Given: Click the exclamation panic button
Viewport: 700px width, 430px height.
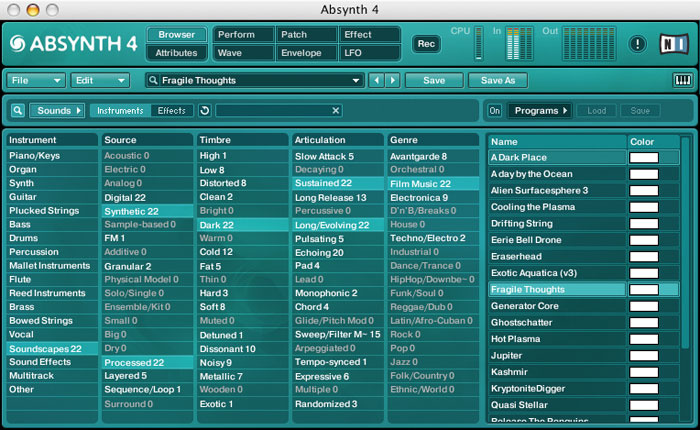Looking at the screenshot, I should [x=638, y=44].
